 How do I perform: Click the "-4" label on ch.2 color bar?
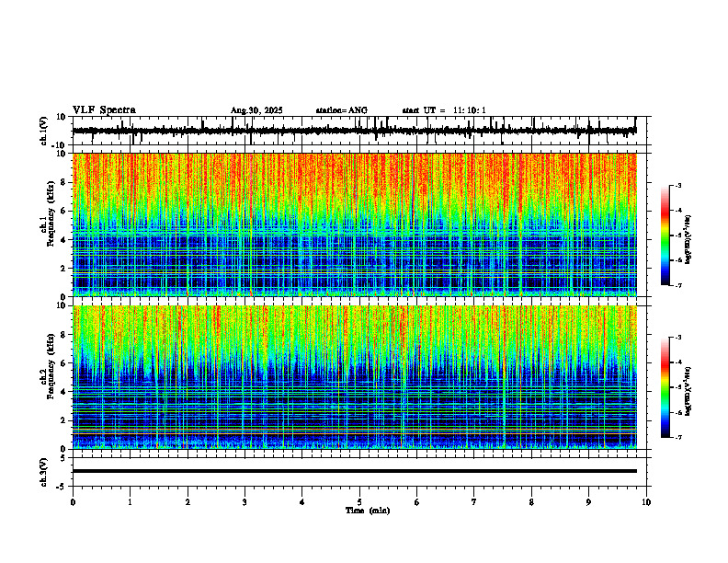coord(678,362)
